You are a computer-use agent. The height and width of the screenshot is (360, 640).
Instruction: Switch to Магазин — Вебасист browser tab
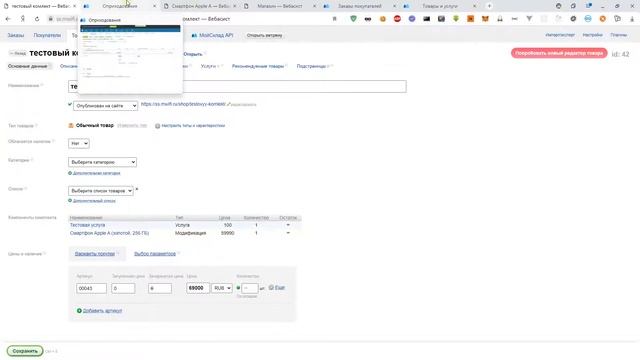pos(280,6)
